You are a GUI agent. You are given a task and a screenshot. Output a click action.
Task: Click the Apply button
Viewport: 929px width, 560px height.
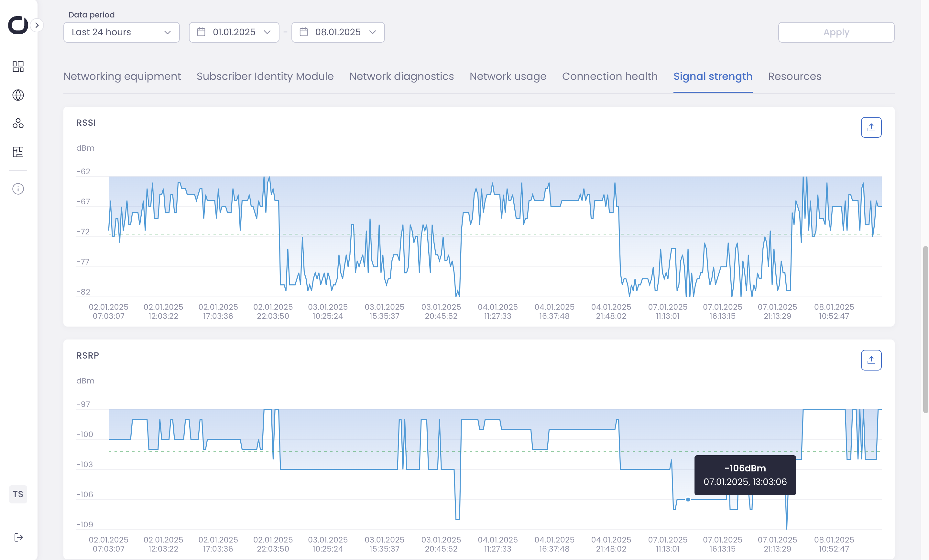pos(836,32)
